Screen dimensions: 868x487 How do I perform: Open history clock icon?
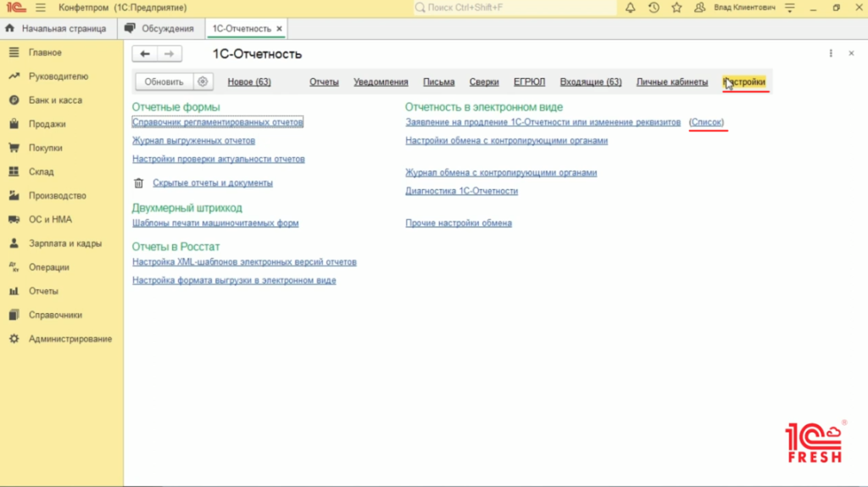pos(654,8)
